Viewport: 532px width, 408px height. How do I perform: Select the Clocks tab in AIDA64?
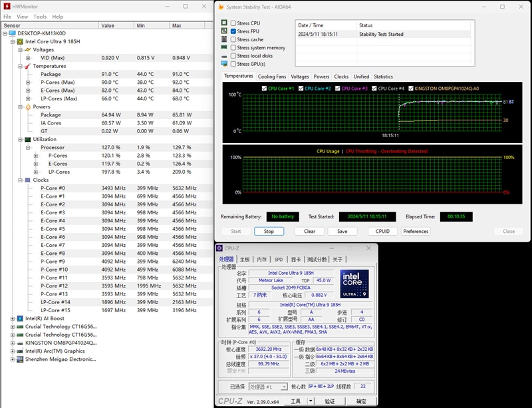coord(341,77)
